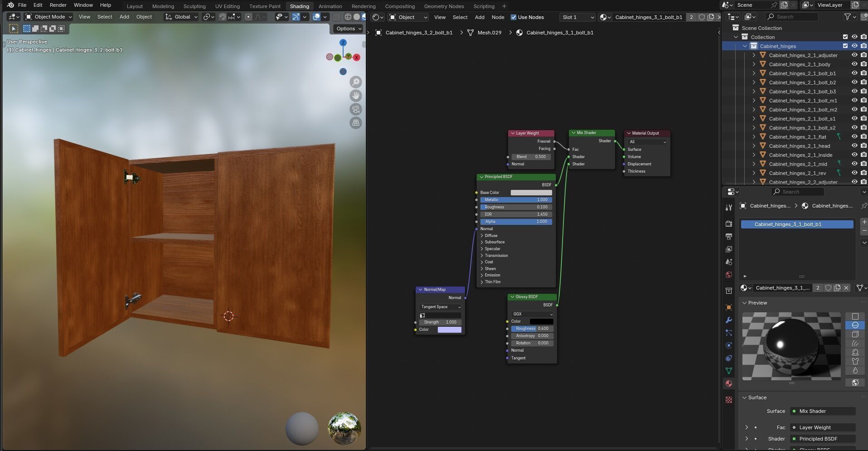Hide Cabinet_hinges_2_1_head with eye icon
This screenshot has height=451, width=868.
[854, 145]
